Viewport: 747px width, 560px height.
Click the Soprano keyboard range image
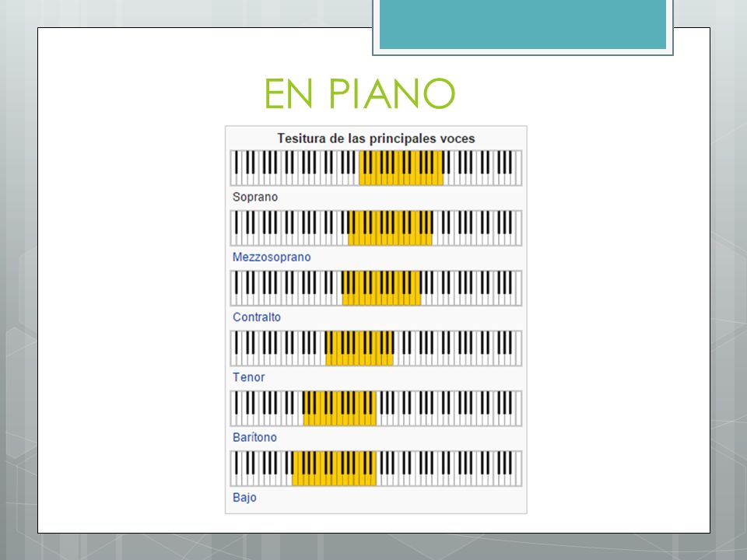[376, 168]
